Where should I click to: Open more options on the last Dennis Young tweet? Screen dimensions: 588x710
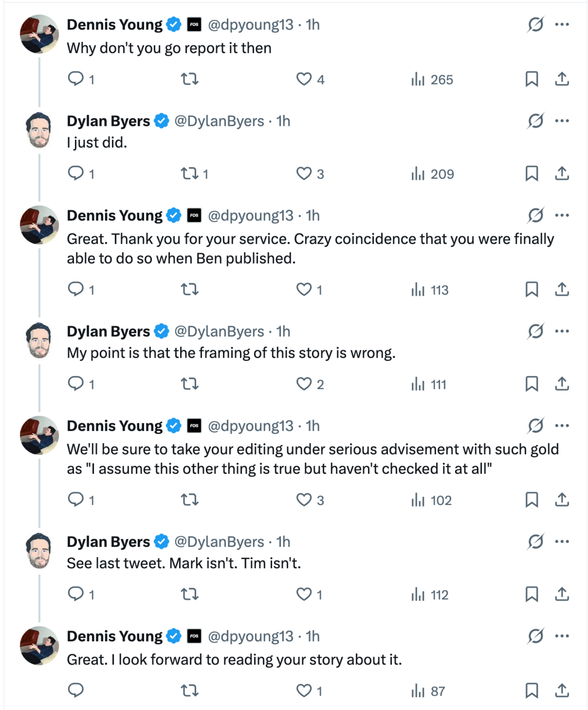562,636
